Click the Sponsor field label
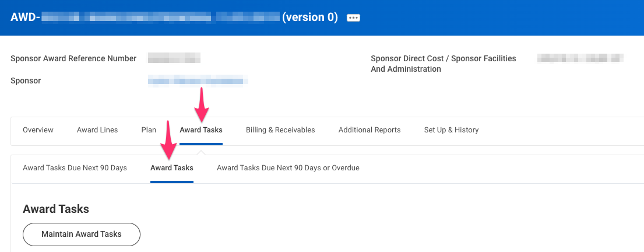This screenshot has width=644, height=252. [26, 80]
